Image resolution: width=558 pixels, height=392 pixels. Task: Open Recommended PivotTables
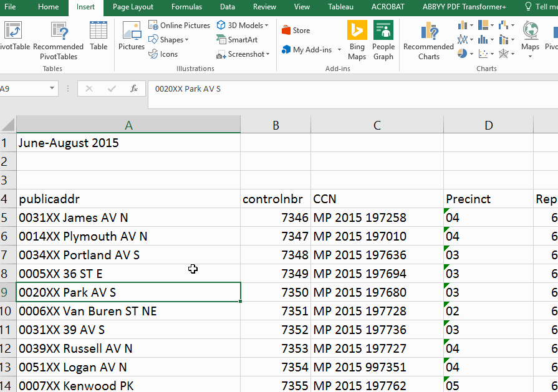pyautogui.click(x=59, y=40)
